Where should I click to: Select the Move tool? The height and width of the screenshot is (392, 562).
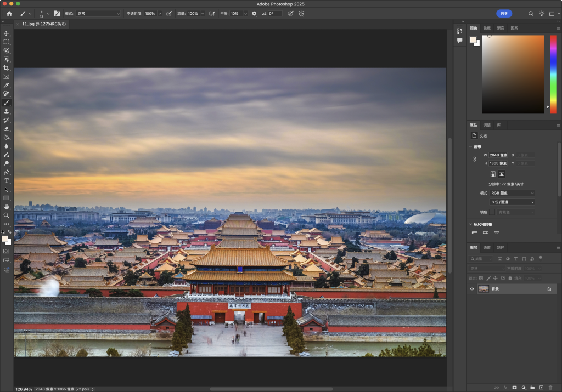(7, 35)
